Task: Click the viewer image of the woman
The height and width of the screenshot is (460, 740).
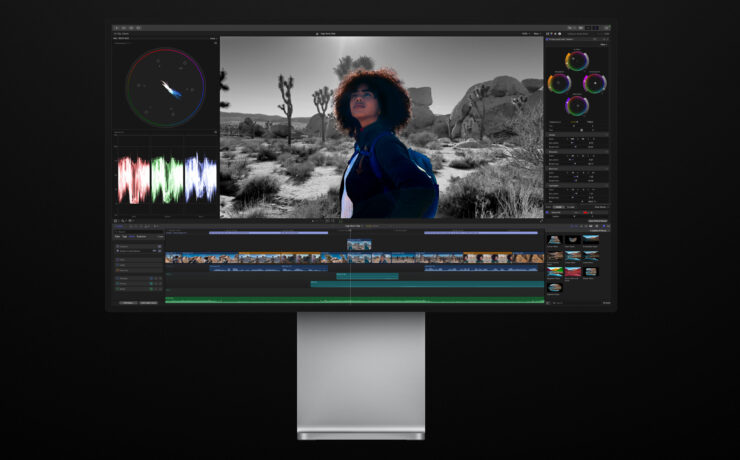Action: coord(381,127)
